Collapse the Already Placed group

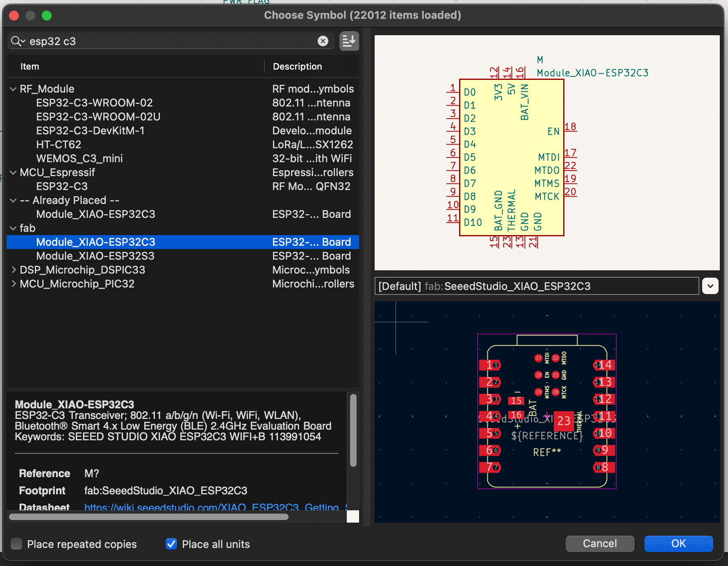click(x=14, y=200)
